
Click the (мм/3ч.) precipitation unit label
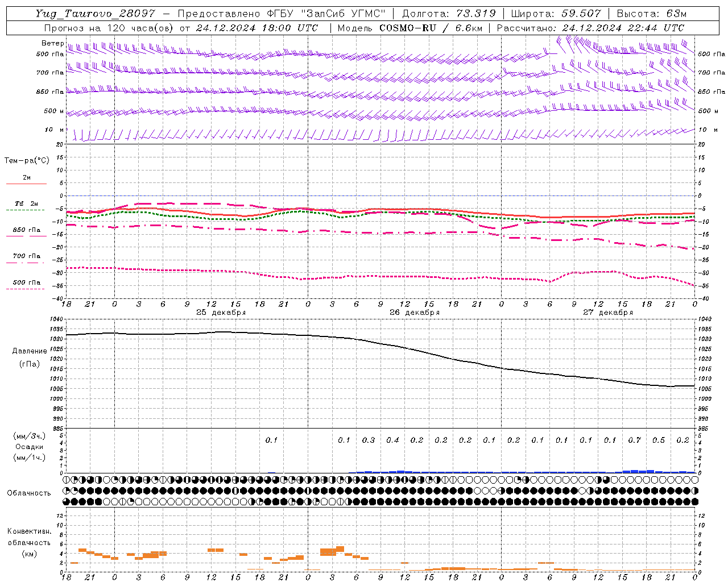pos(30,436)
